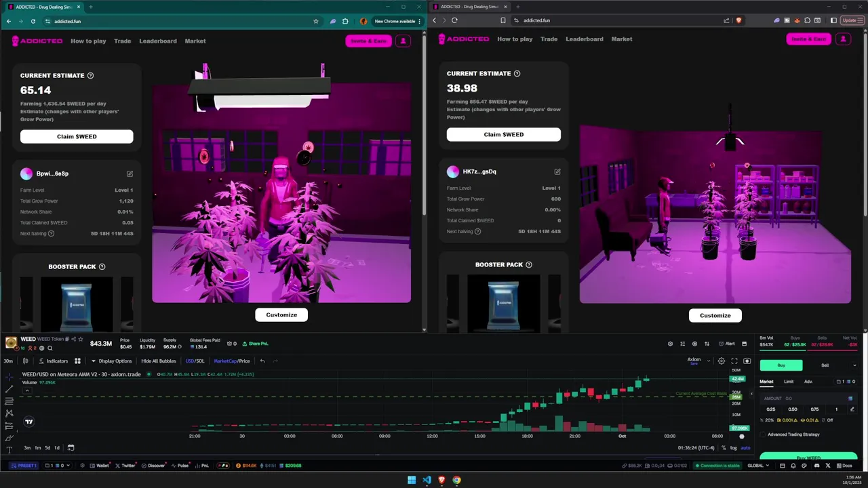Click the globe website icon under WEED token

tap(41, 348)
